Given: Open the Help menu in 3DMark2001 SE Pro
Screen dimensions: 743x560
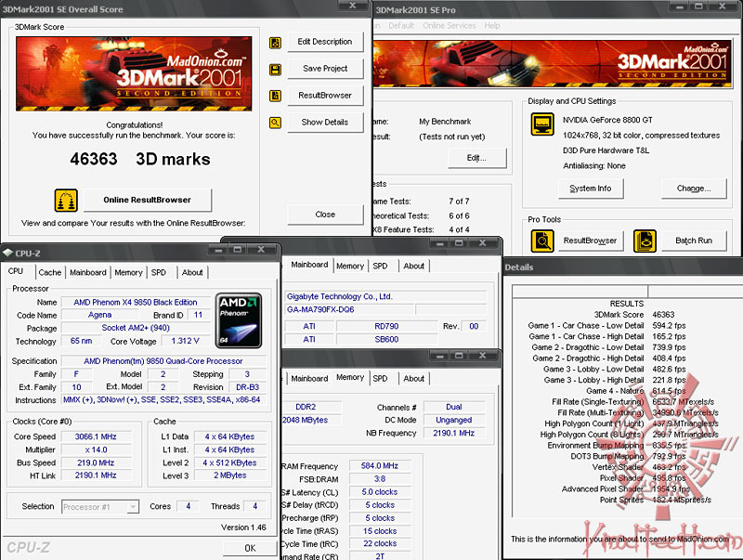Looking at the screenshot, I should click(x=492, y=26).
